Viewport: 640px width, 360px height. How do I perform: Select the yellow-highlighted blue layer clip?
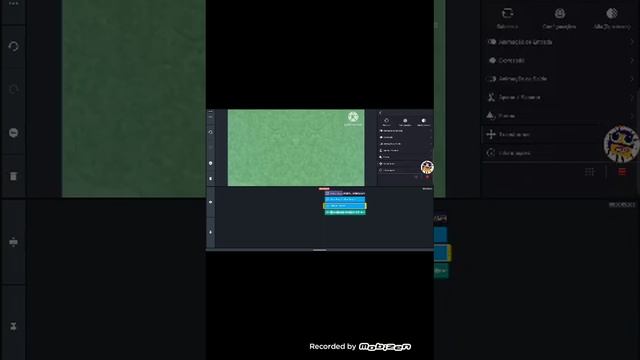(345, 206)
